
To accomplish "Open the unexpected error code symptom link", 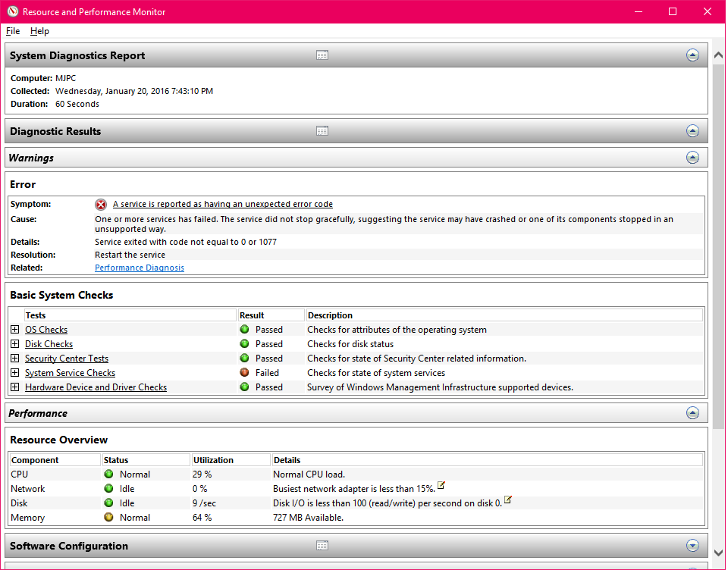I will (223, 204).
